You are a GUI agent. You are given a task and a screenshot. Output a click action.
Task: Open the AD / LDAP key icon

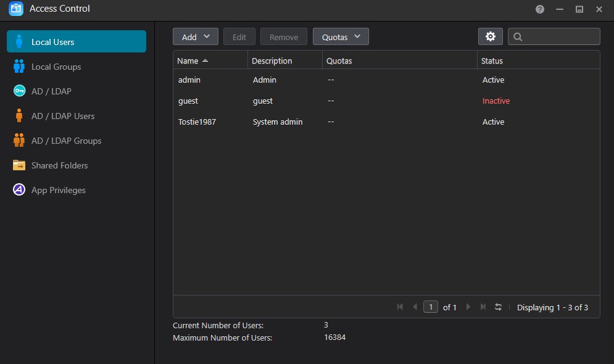click(19, 91)
